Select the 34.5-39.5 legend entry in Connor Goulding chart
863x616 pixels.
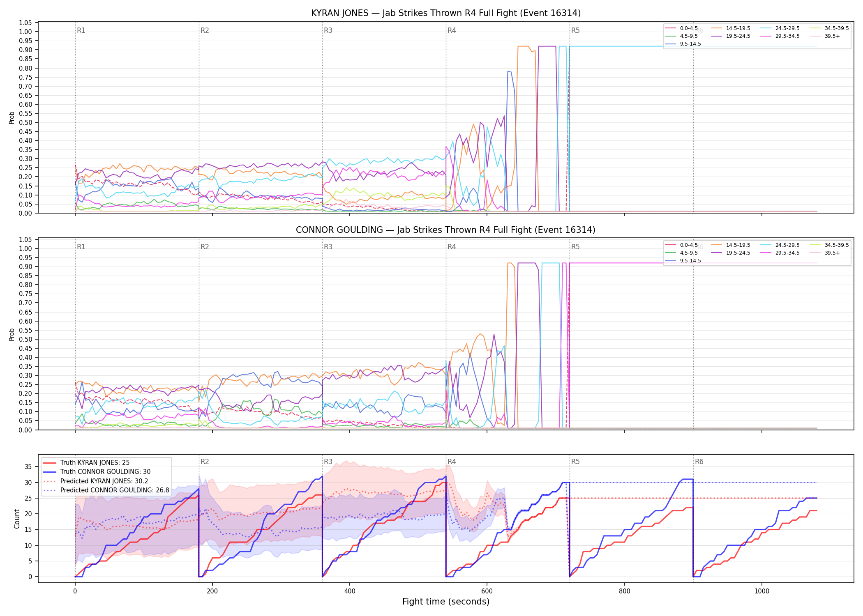pyautogui.click(x=830, y=245)
